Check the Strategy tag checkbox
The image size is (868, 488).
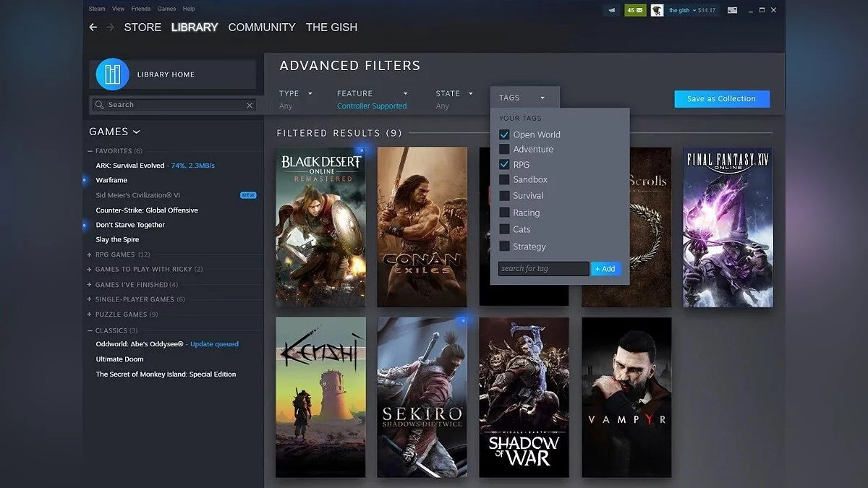click(x=504, y=247)
